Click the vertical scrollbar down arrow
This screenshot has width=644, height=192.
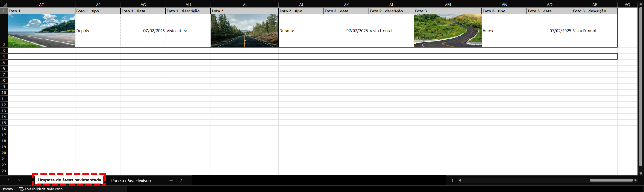click(x=641, y=173)
